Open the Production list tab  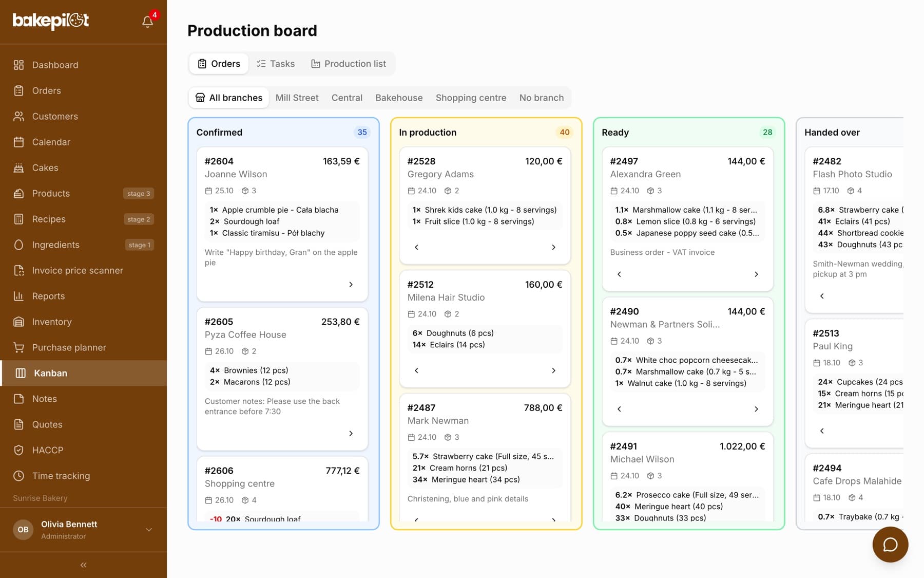point(349,64)
